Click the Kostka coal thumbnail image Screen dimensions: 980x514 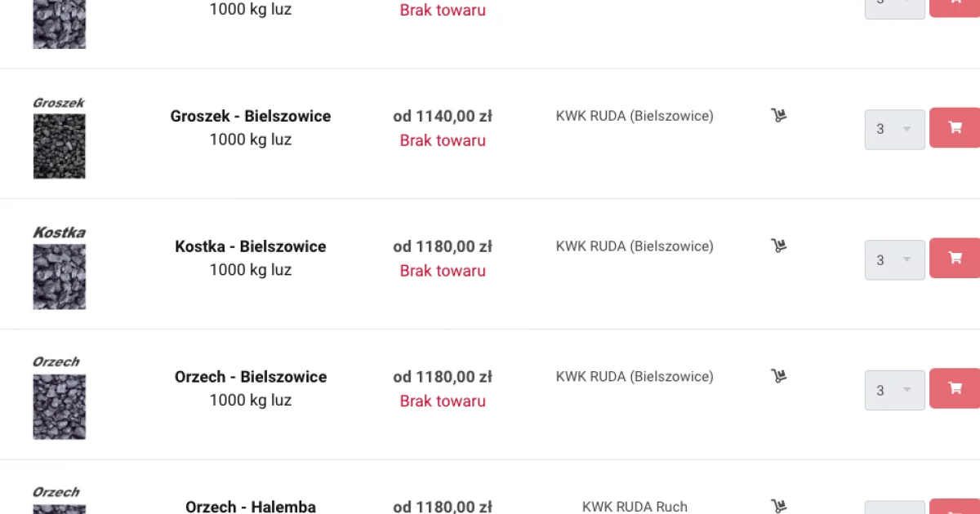coord(59,277)
